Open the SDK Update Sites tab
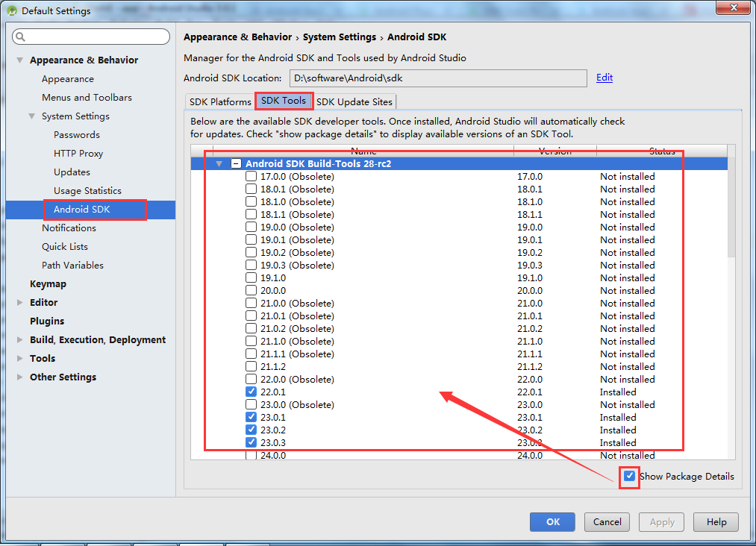The width and height of the screenshot is (756, 546). point(354,101)
